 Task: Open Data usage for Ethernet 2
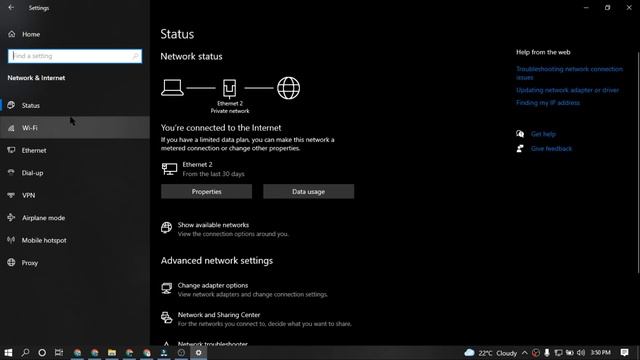[x=309, y=191]
